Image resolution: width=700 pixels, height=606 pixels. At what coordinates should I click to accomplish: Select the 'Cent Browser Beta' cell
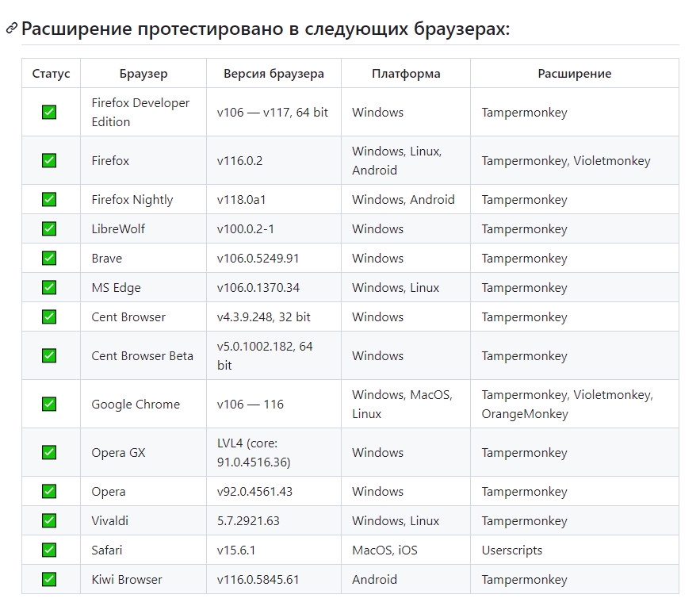click(x=143, y=355)
